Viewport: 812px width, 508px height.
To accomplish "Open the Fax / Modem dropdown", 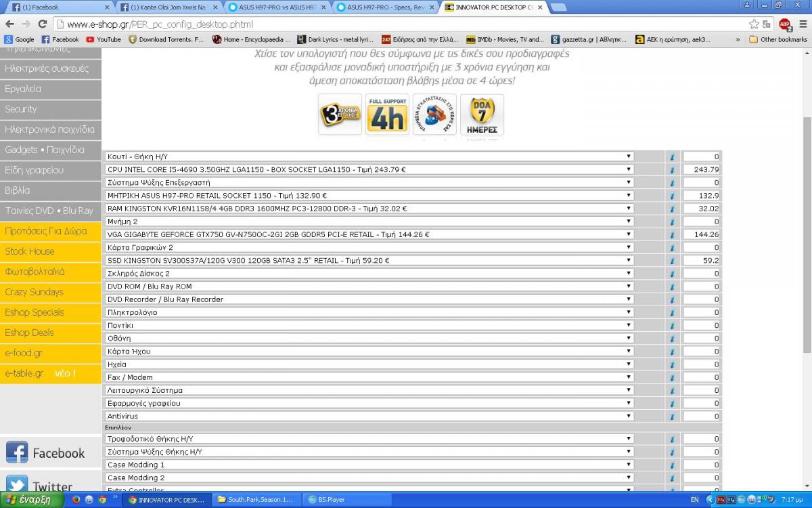I will (369, 377).
